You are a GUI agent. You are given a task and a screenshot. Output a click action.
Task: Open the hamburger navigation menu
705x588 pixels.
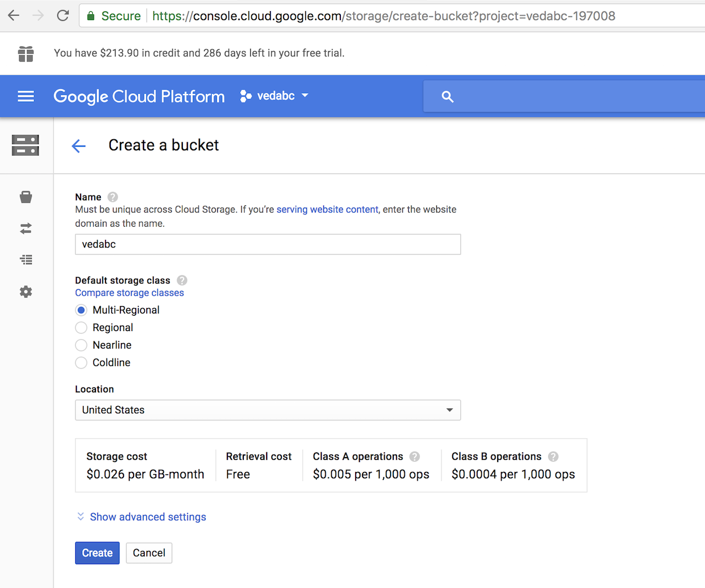point(26,96)
